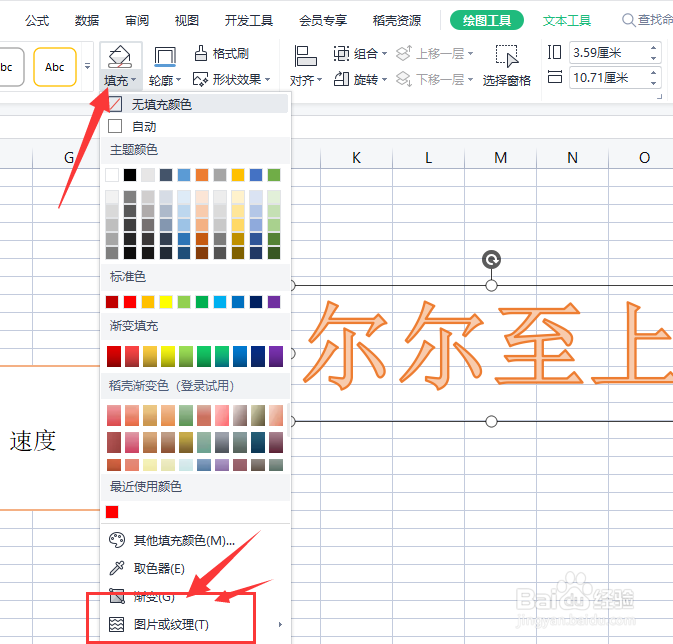Screen dimensions: 673x644
Task: Select column K header
Action: tap(357, 158)
